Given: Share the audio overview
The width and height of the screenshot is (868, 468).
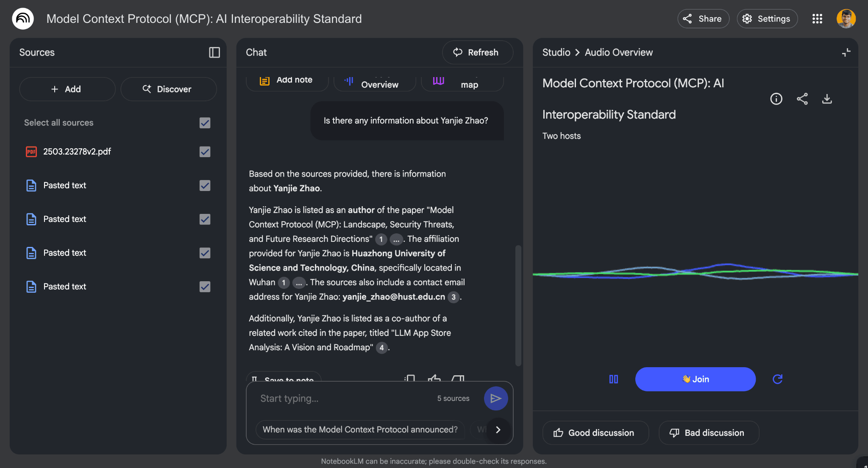Looking at the screenshot, I should coord(802,99).
